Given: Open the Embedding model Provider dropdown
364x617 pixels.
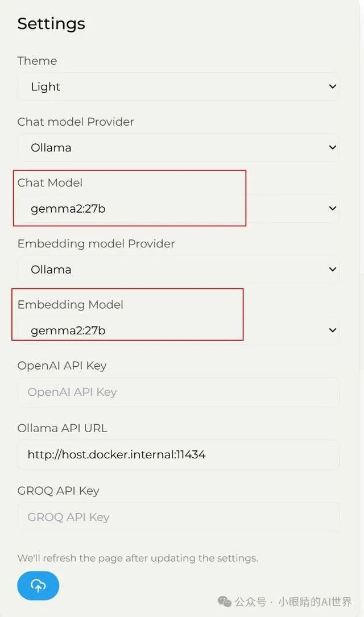Looking at the screenshot, I should pos(179,269).
